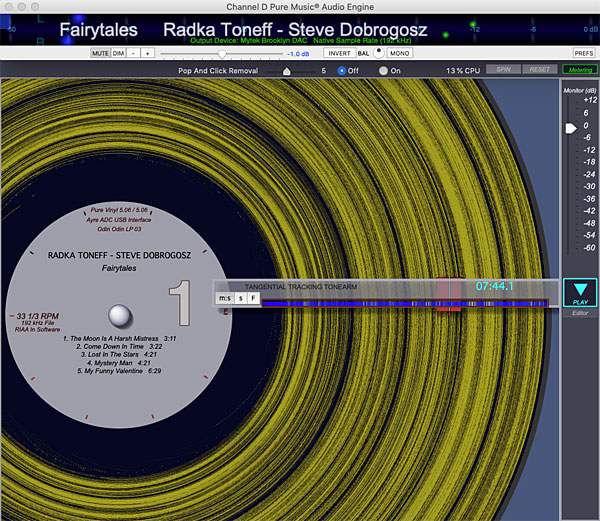
Task: Click track 1 The Moon Is A Harsh Mistress
Action: (x=119, y=339)
